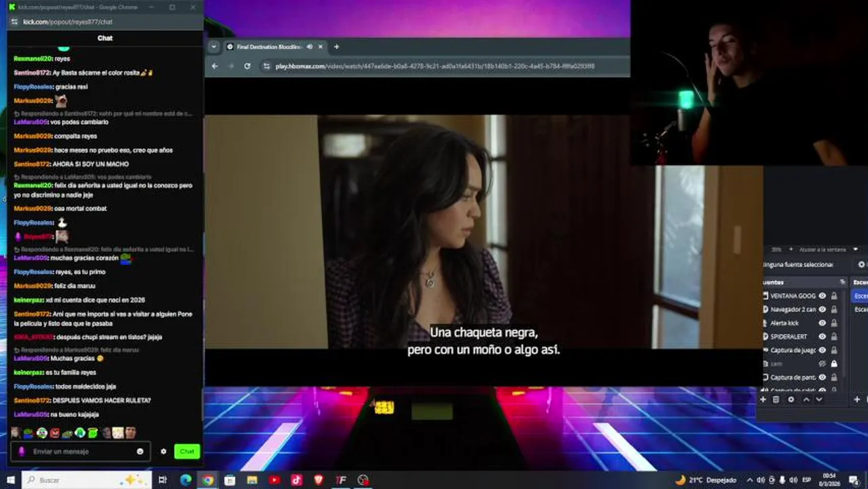Mute the Final Destination tab audio icon
Screen dimensions: 868x489
(x=310, y=47)
